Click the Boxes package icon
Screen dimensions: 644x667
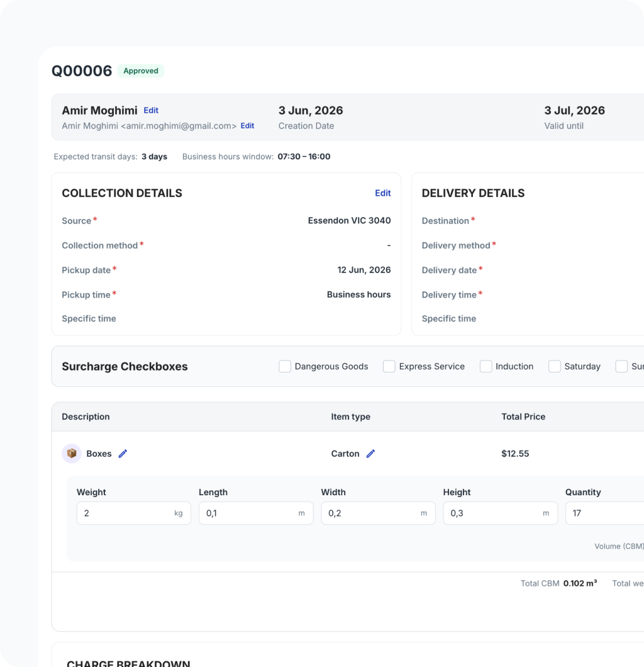[x=72, y=454]
